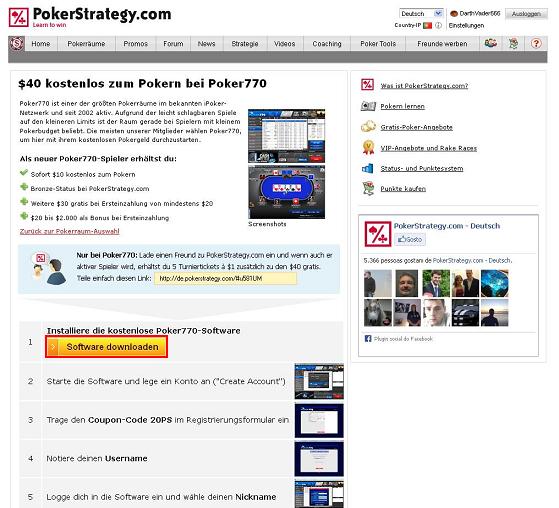Open the Videos menu item

click(284, 43)
